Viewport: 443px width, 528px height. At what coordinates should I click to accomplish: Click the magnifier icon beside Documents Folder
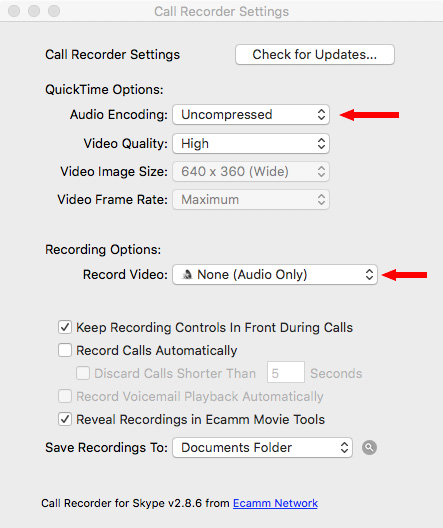point(369,448)
